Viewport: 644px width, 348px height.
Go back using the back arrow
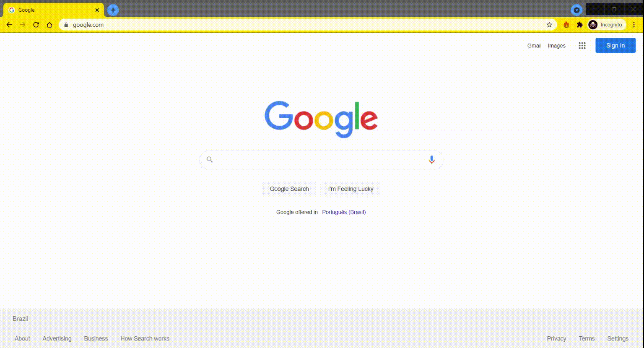(x=9, y=25)
